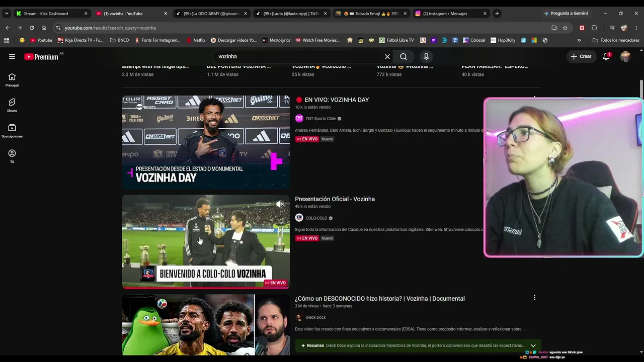
Task: Bookmark this page with the star icon
Action: click(565, 28)
